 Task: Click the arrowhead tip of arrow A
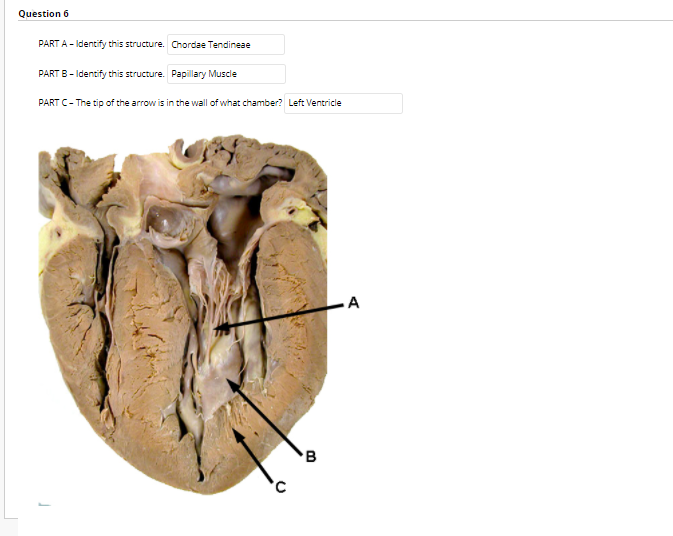(215, 329)
